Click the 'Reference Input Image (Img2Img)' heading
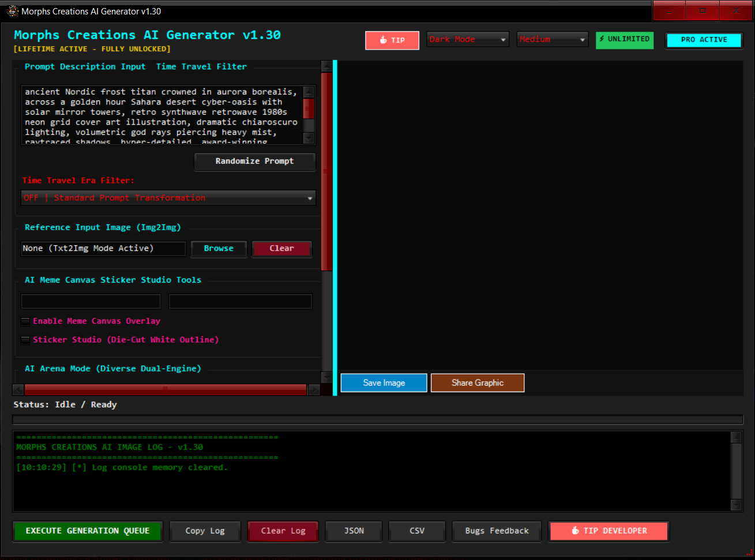 [x=103, y=228]
